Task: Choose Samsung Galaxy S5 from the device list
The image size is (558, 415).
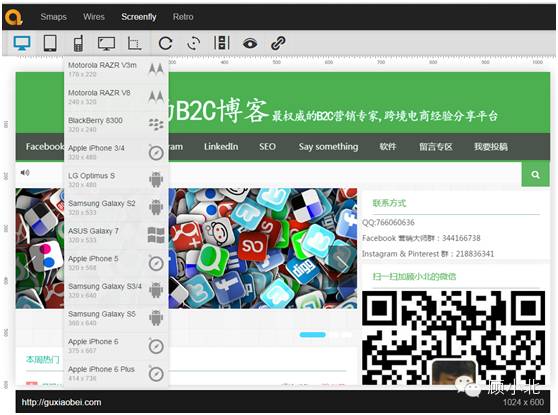Action: [x=116, y=318]
